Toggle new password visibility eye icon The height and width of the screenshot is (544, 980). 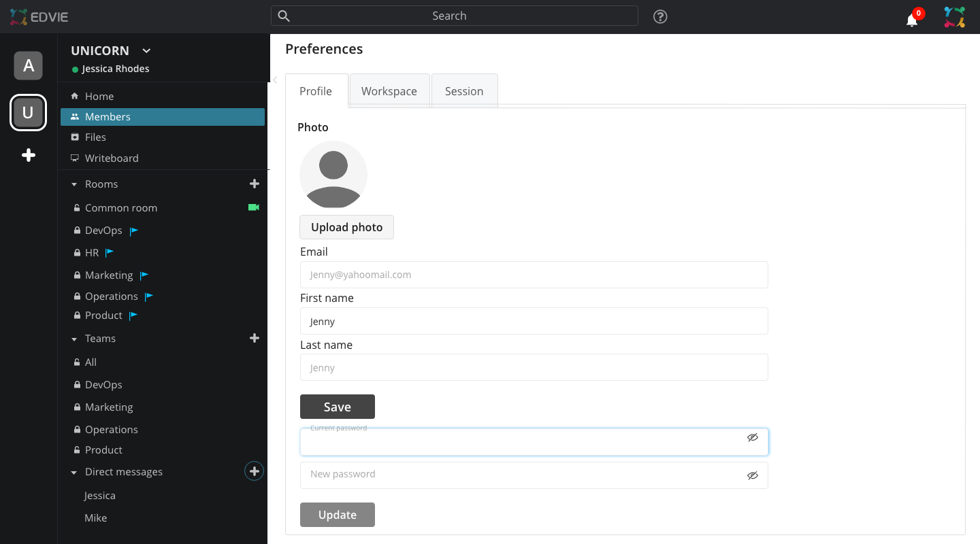752,475
